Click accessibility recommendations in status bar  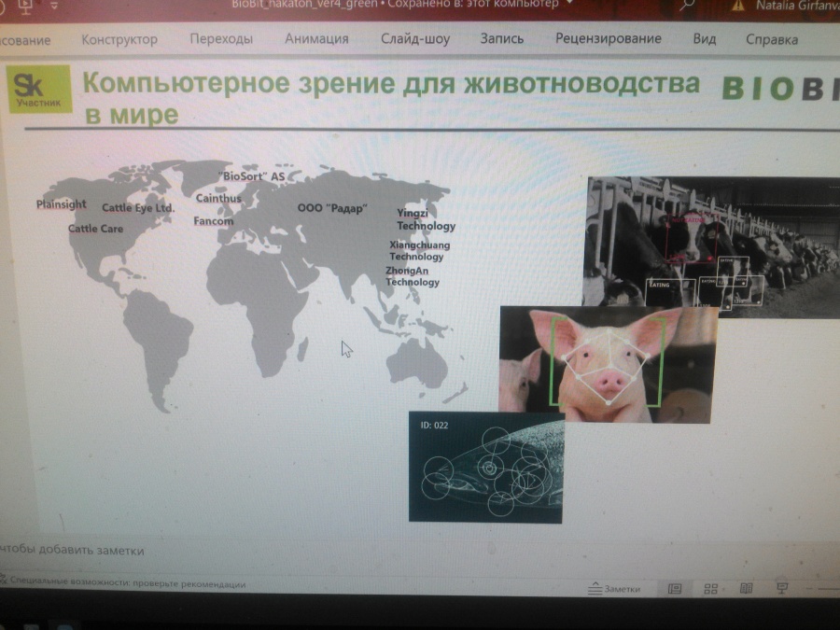pos(126,584)
